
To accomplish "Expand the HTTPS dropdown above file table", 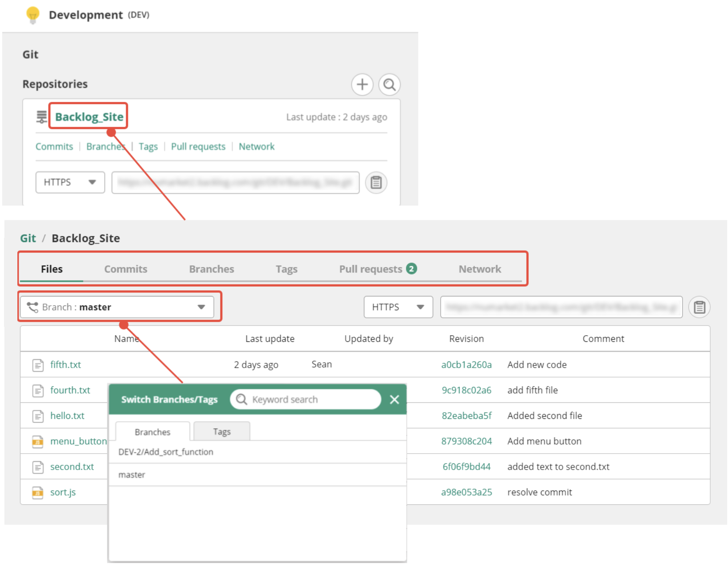I will [398, 307].
